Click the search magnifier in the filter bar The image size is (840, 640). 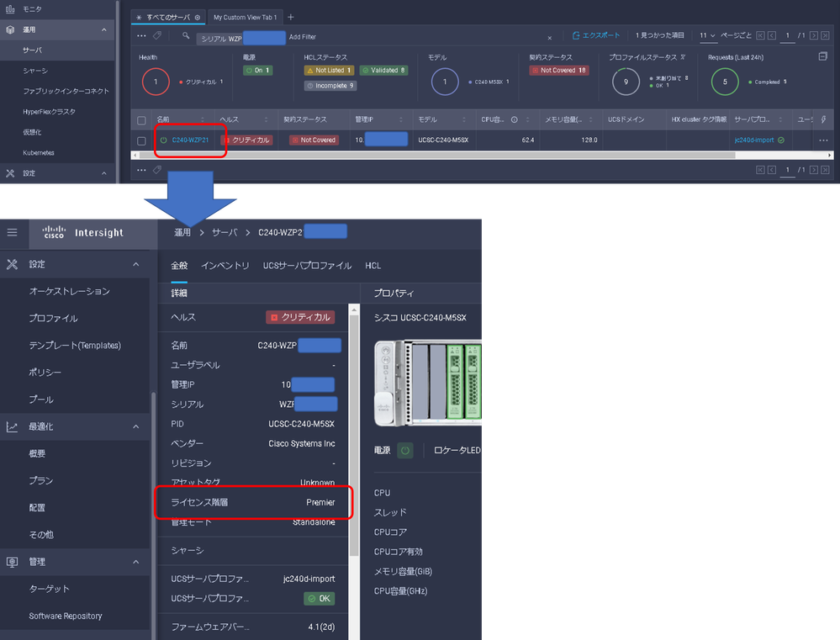(186, 36)
